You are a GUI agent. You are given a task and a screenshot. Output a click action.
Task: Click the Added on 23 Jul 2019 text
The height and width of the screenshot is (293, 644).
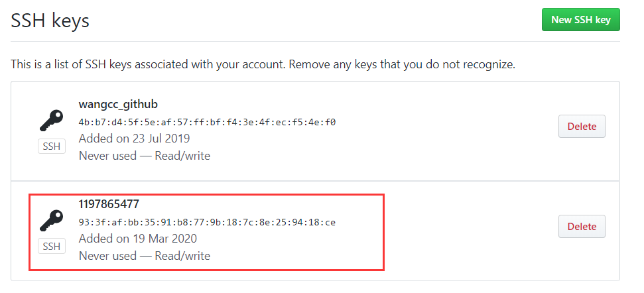134,139
